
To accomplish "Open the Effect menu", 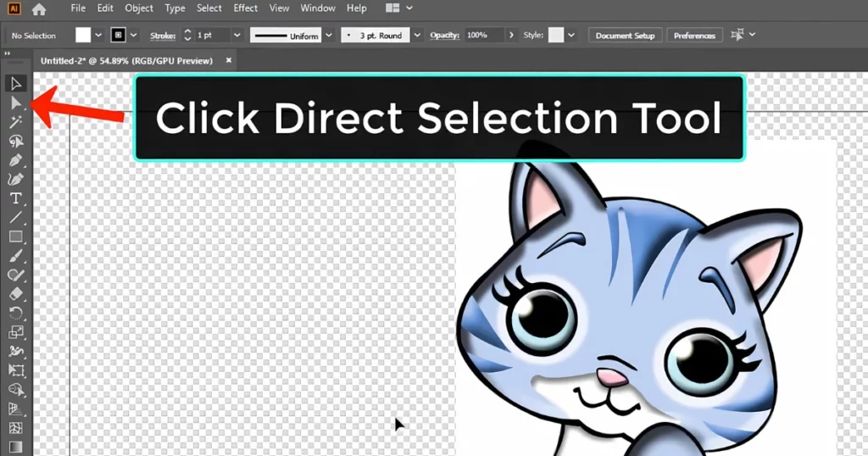I will (x=245, y=8).
